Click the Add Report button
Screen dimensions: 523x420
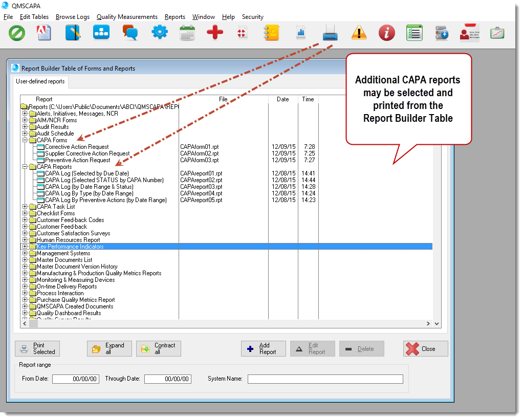(x=263, y=349)
